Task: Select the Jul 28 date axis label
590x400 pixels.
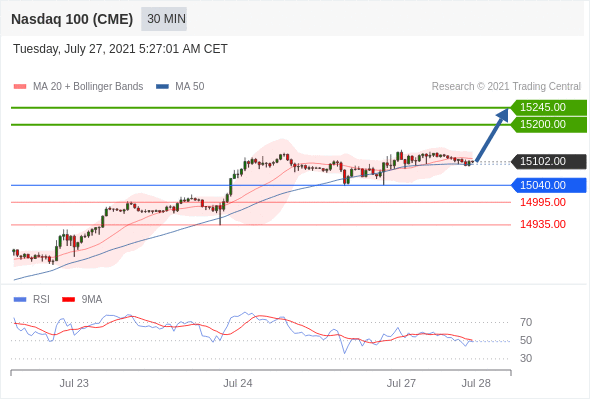Action: 476,383
